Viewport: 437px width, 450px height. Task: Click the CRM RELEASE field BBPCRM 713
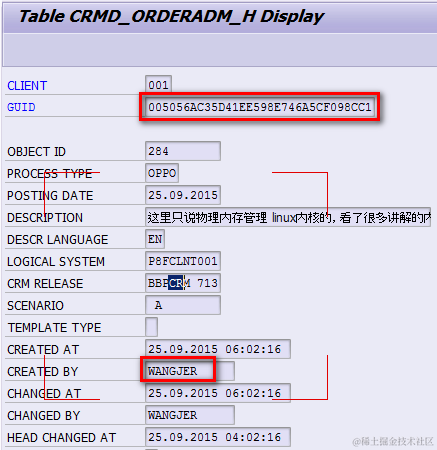click(x=183, y=283)
